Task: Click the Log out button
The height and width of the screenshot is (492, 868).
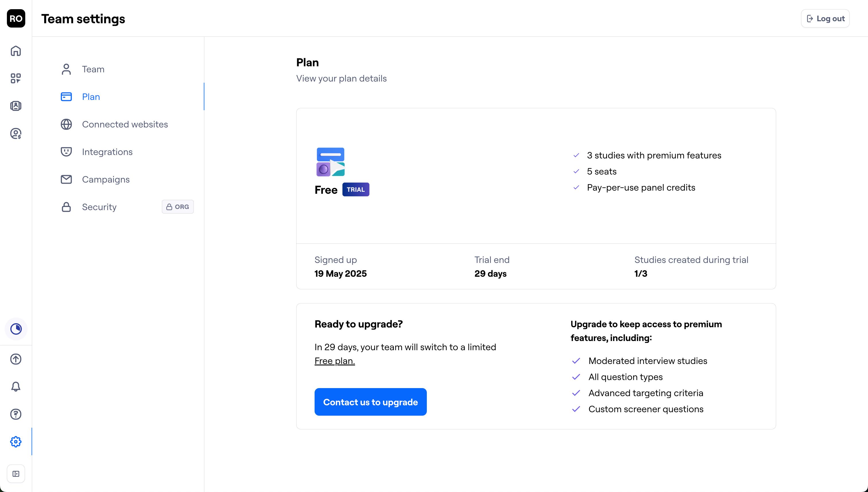Action: (x=825, y=19)
